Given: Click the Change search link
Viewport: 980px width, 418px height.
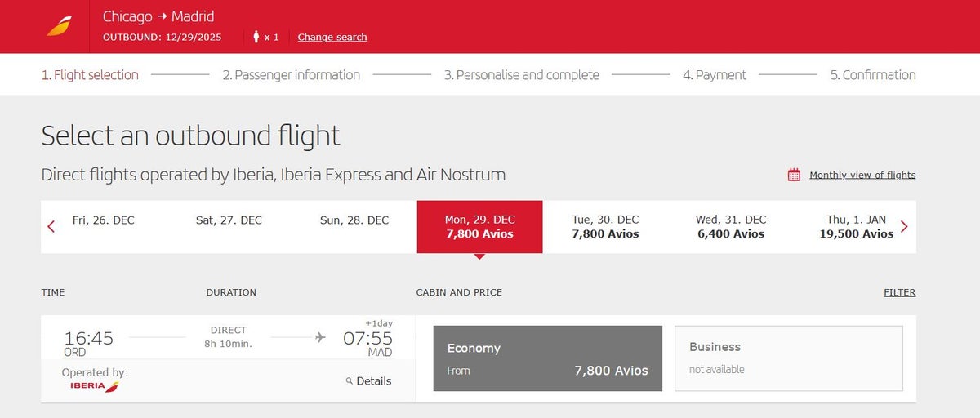Looking at the screenshot, I should point(332,37).
